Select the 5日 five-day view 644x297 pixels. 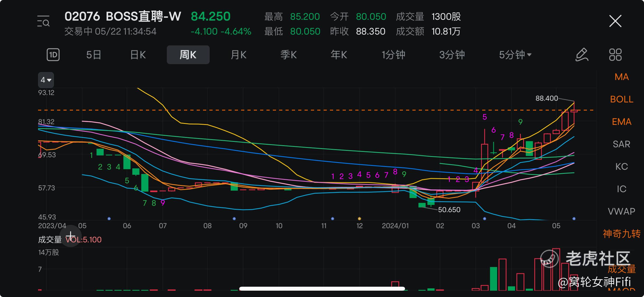point(94,55)
